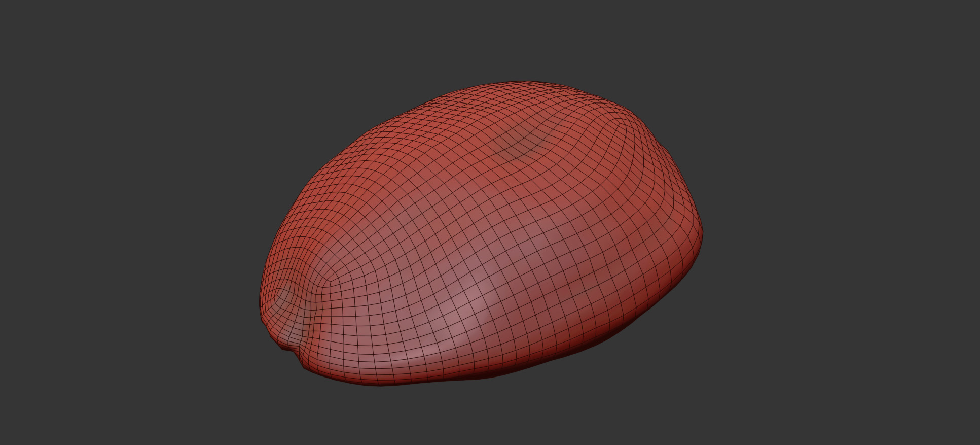Image resolution: width=980 pixels, height=445 pixels.
Task: Click empty viewport background in top-left corner
Action: tap(51, 41)
